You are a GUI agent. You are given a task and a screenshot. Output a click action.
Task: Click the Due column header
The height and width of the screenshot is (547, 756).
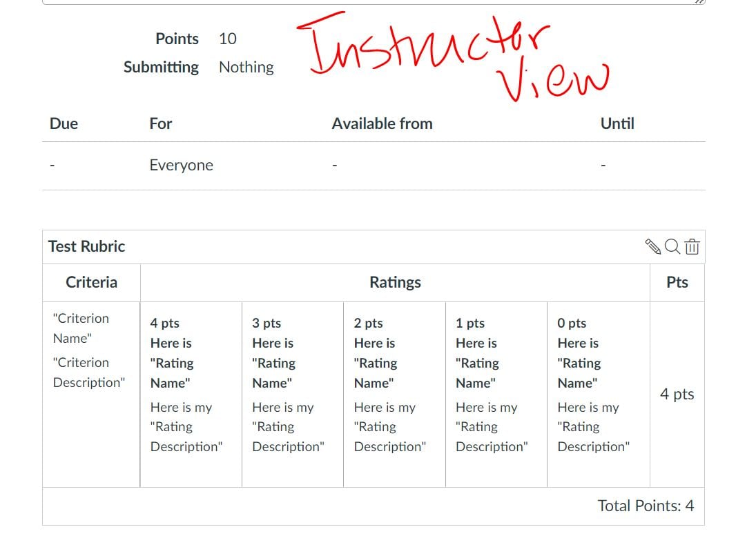[63, 123]
